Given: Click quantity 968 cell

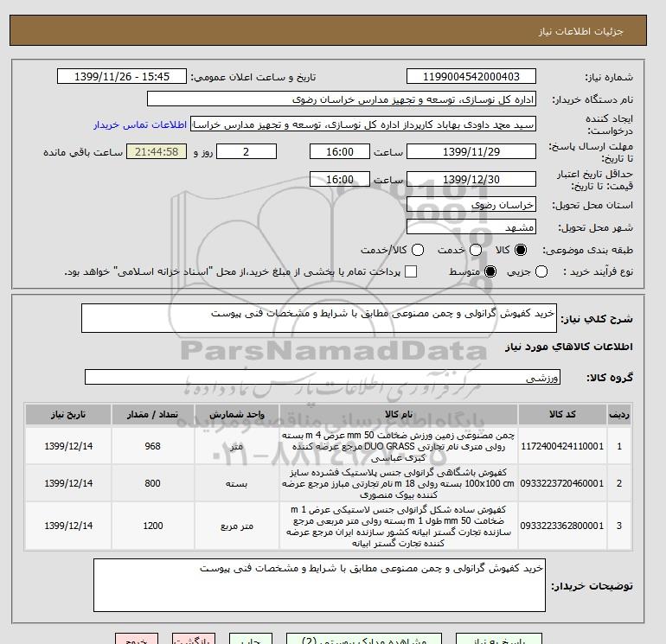Looking at the screenshot, I should coord(152,446).
